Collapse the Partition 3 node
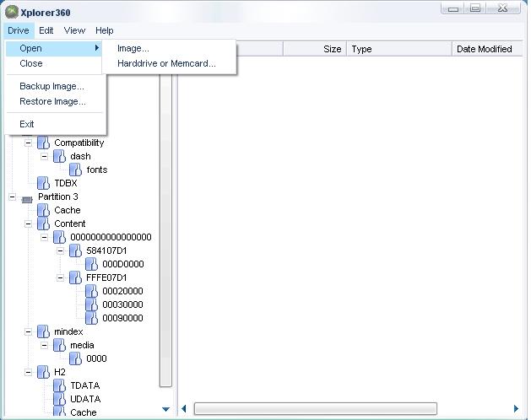The height and width of the screenshot is (420, 531). click(12, 197)
